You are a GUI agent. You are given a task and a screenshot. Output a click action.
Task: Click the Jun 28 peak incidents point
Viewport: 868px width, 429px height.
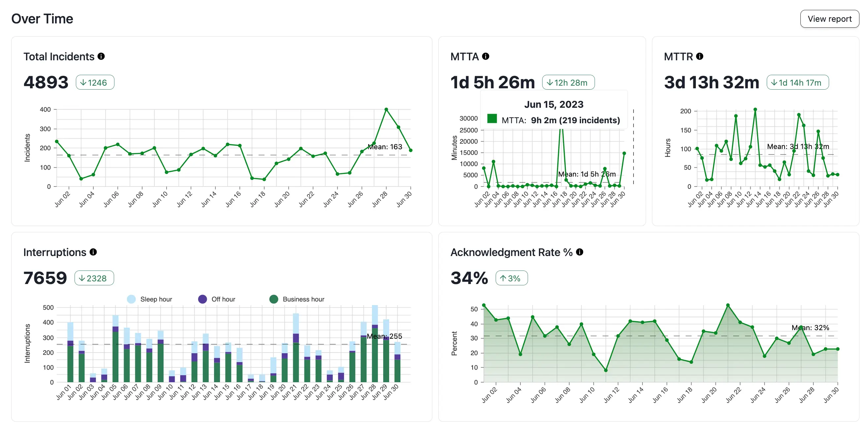[386, 109]
